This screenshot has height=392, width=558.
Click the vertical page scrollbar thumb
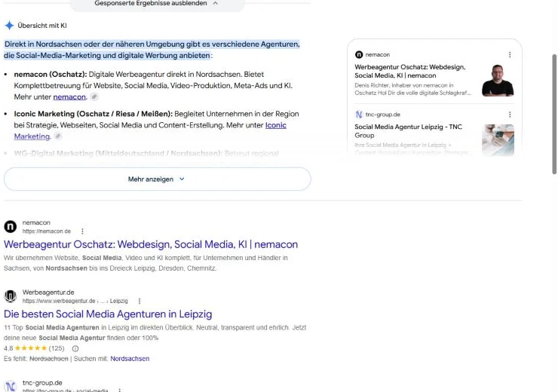[x=553, y=114]
